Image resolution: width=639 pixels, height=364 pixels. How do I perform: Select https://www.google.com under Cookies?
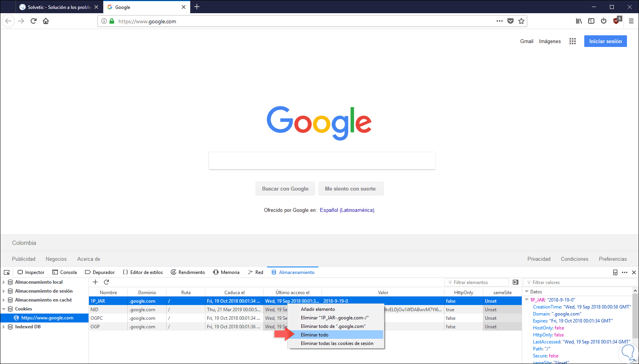click(44, 318)
